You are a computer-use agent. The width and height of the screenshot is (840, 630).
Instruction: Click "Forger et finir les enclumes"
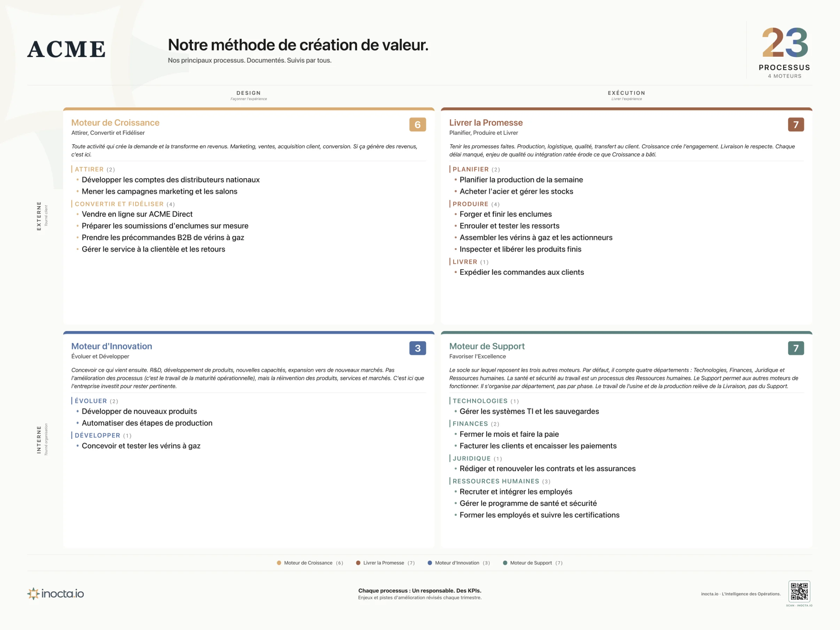tap(505, 214)
